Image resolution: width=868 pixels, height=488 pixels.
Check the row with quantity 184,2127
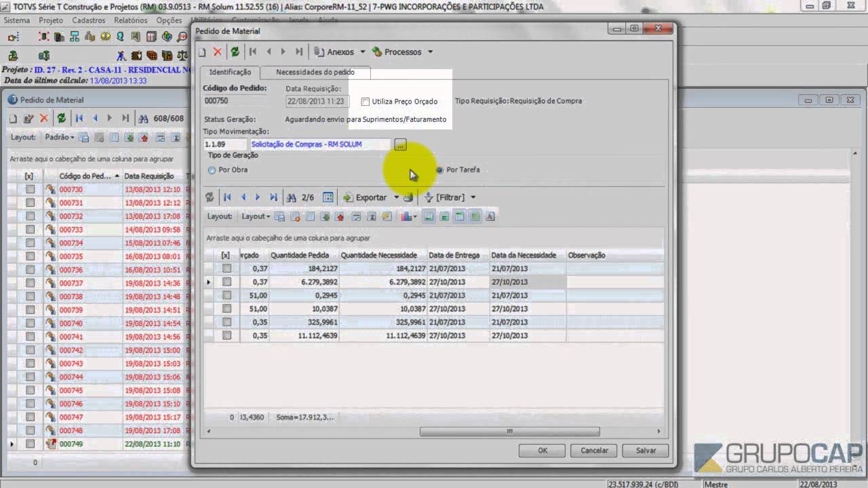point(226,268)
